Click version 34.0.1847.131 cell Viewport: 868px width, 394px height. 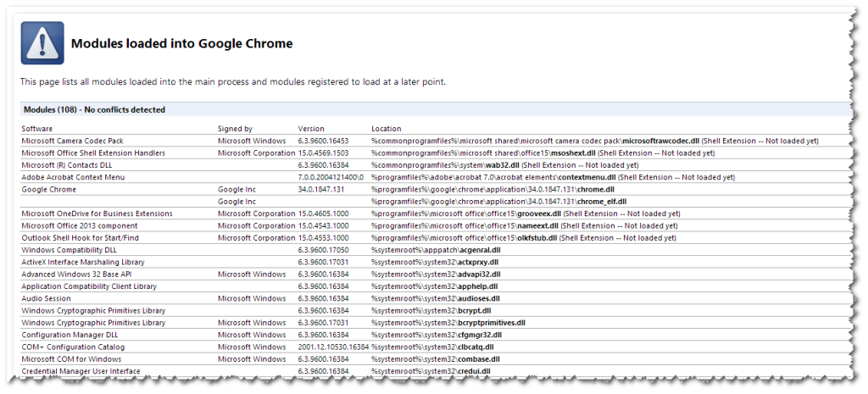click(x=320, y=189)
